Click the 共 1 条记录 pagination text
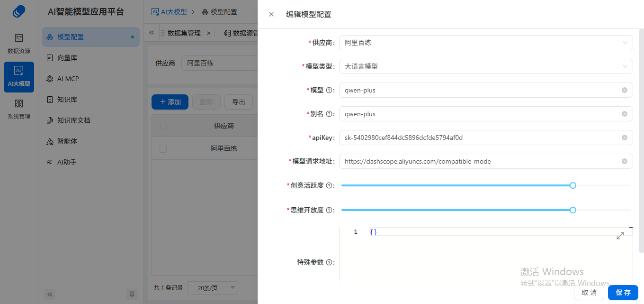 (x=168, y=288)
